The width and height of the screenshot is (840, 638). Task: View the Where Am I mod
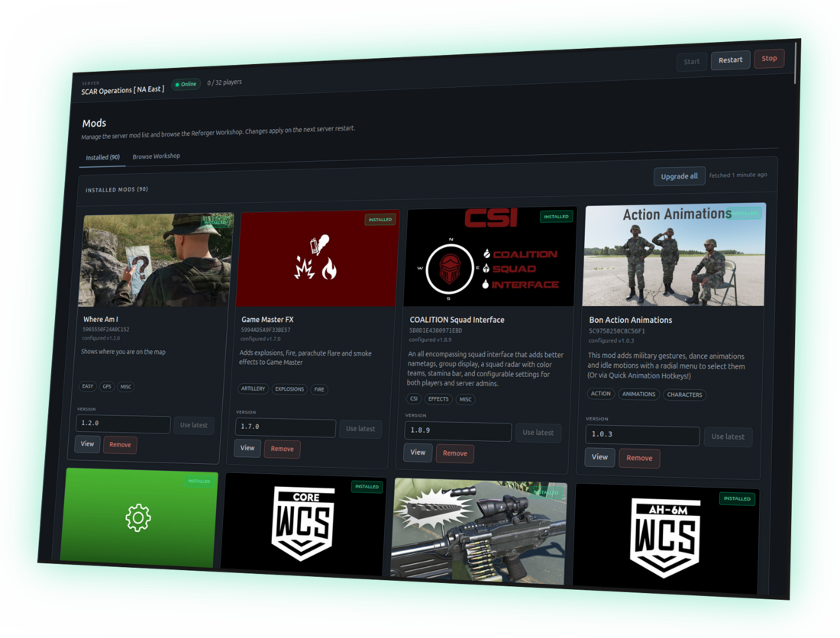coord(87,443)
